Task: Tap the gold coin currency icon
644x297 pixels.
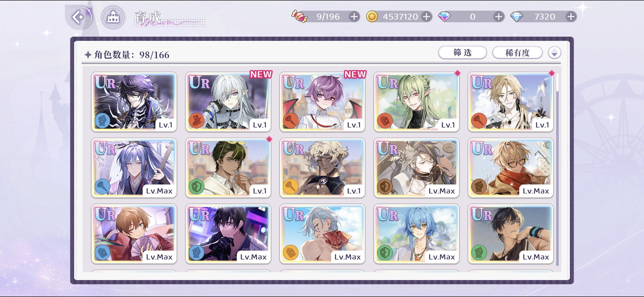Action: click(x=372, y=17)
